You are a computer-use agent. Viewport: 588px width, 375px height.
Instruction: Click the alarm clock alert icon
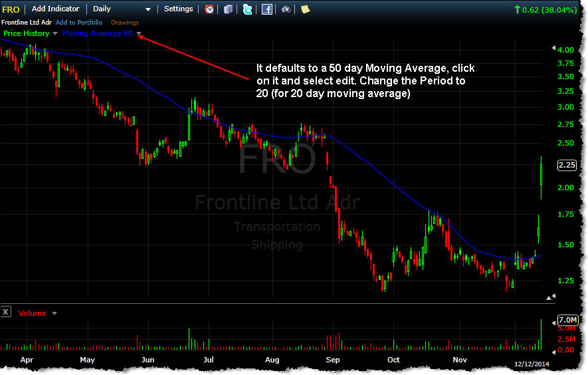pos(209,9)
